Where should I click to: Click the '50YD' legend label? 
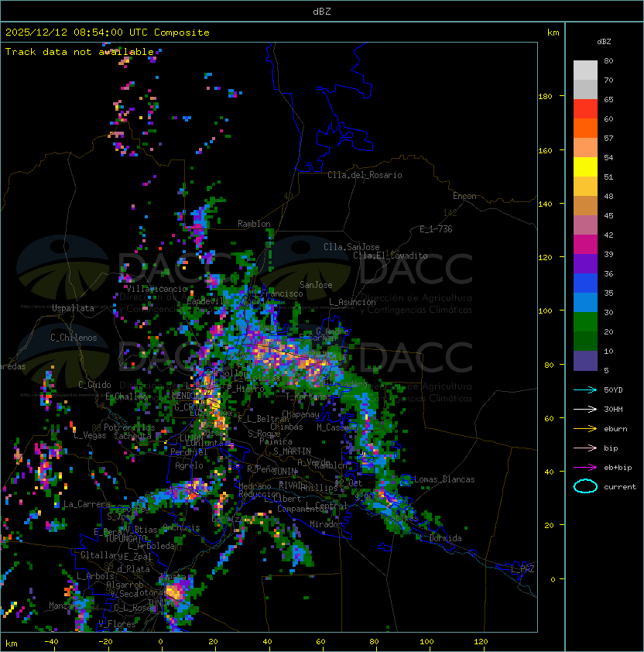[x=613, y=390]
